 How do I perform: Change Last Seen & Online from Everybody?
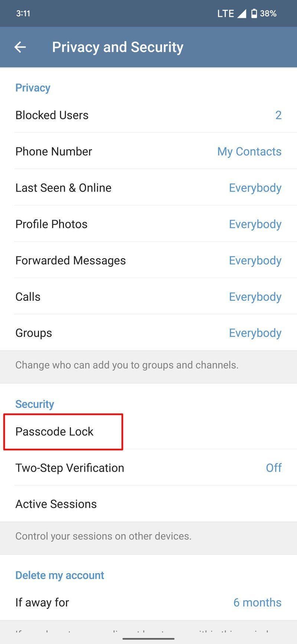tap(255, 188)
